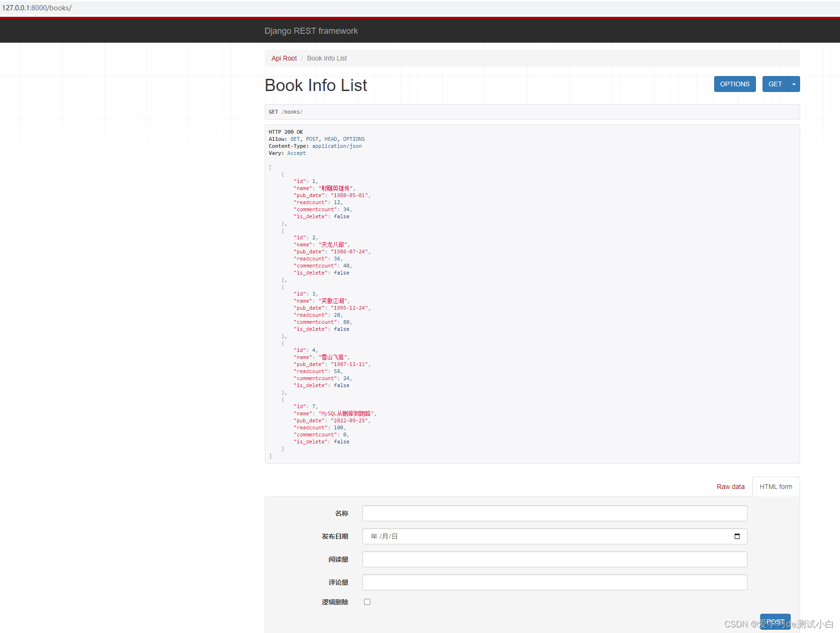
Task: Switch to the Raw data tab
Action: pyautogui.click(x=731, y=487)
